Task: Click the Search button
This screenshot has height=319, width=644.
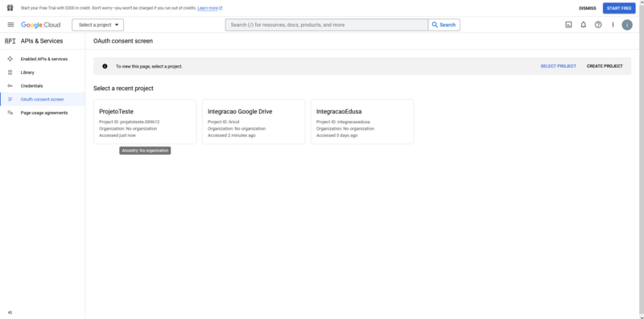Action: pos(444,25)
